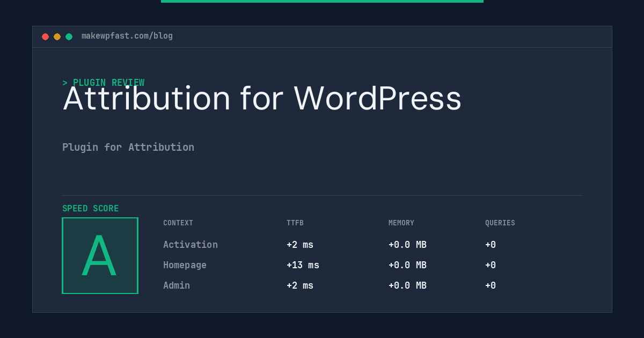Click the TTFB column header

click(x=295, y=223)
